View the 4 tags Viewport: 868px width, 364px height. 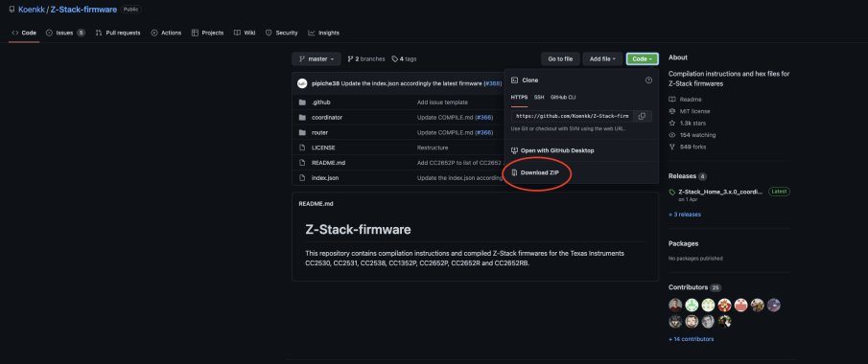pos(404,58)
